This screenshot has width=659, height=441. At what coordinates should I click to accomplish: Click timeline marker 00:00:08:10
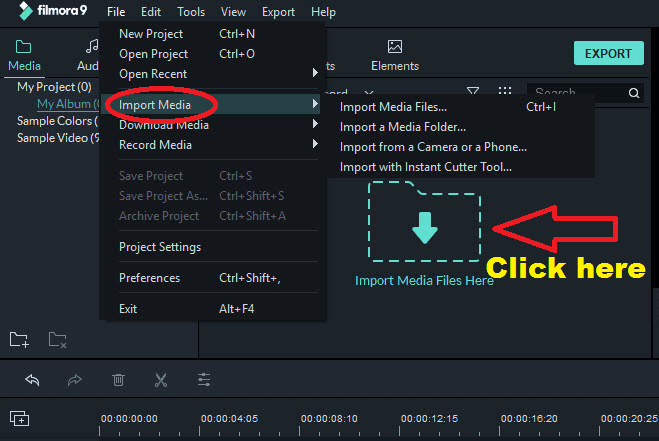329,419
